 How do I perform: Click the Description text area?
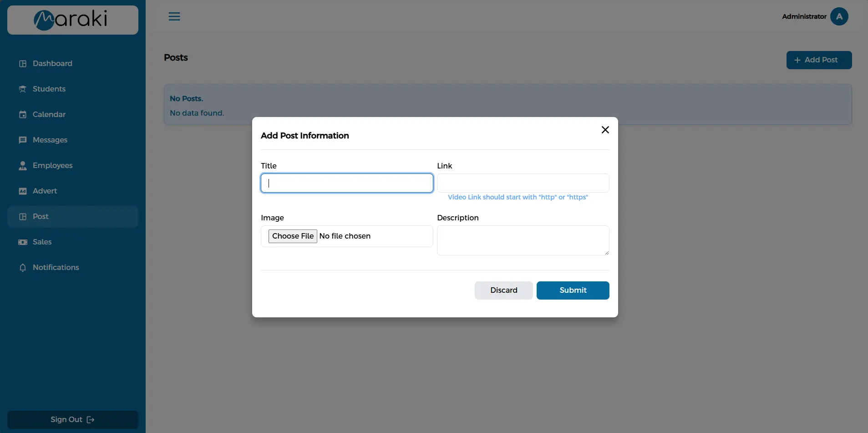pyautogui.click(x=523, y=240)
